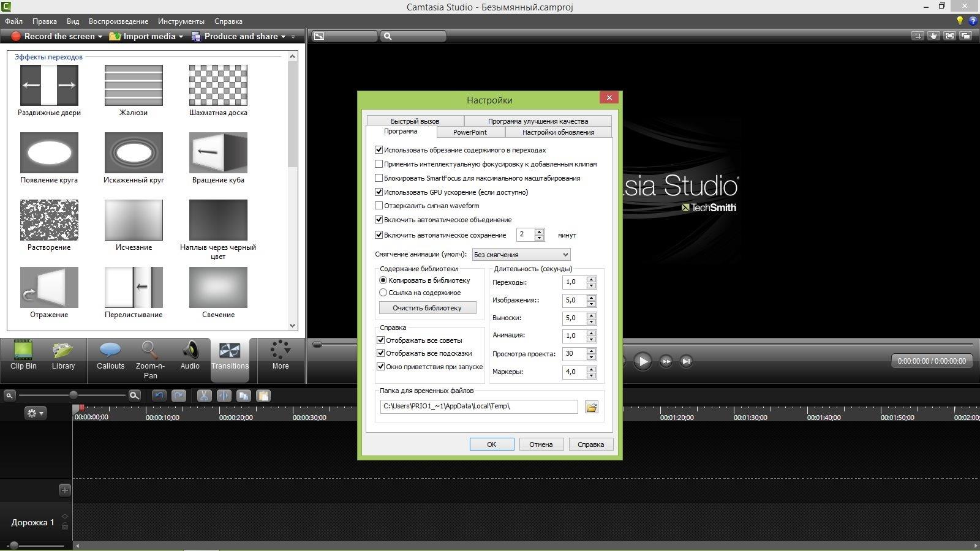This screenshot has width=980, height=551.
Task: Click the Undo icon on timeline toolbar
Action: [x=159, y=395]
